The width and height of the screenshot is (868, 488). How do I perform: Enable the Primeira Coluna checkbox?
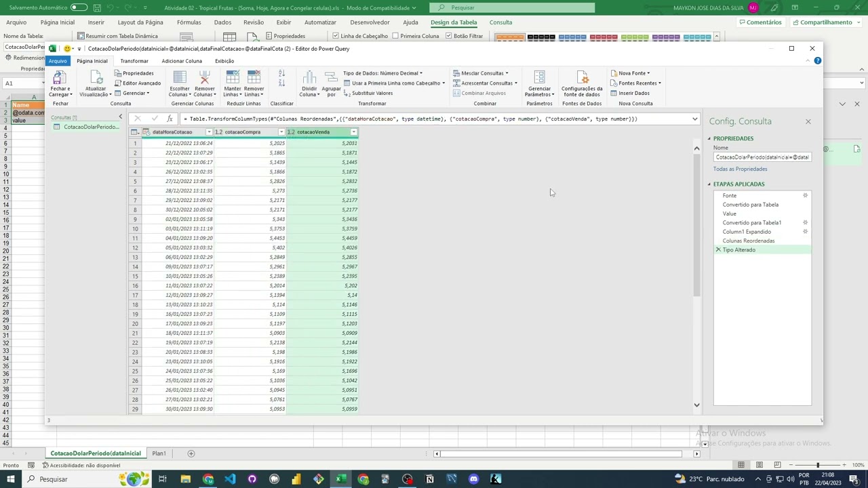pos(395,36)
